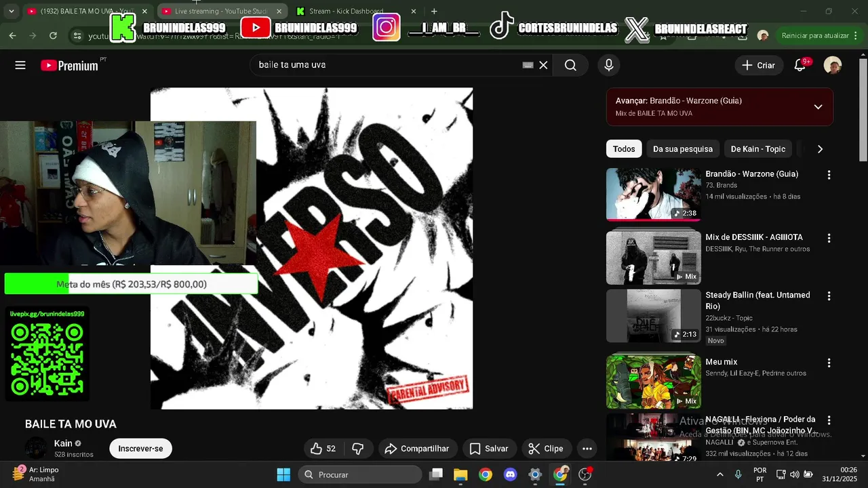This screenshot has height=488, width=868.
Task: Open the Kain channel name link
Action: tap(63, 443)
